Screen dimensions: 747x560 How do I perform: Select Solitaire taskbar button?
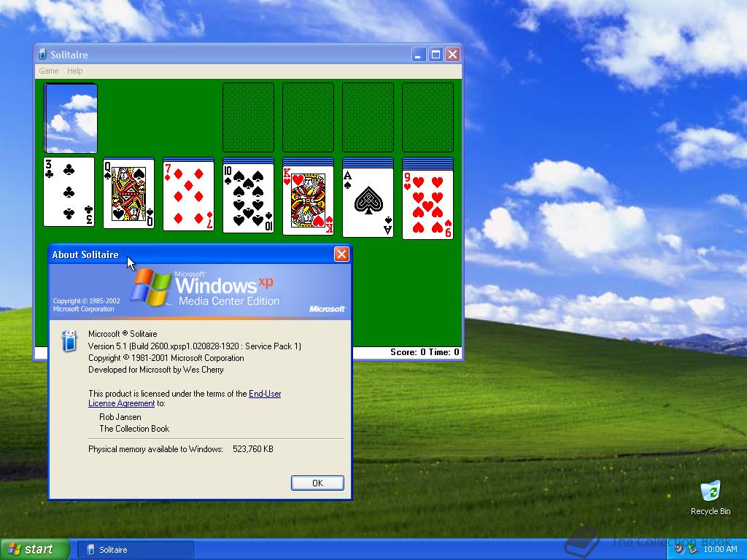click(135, 550)
